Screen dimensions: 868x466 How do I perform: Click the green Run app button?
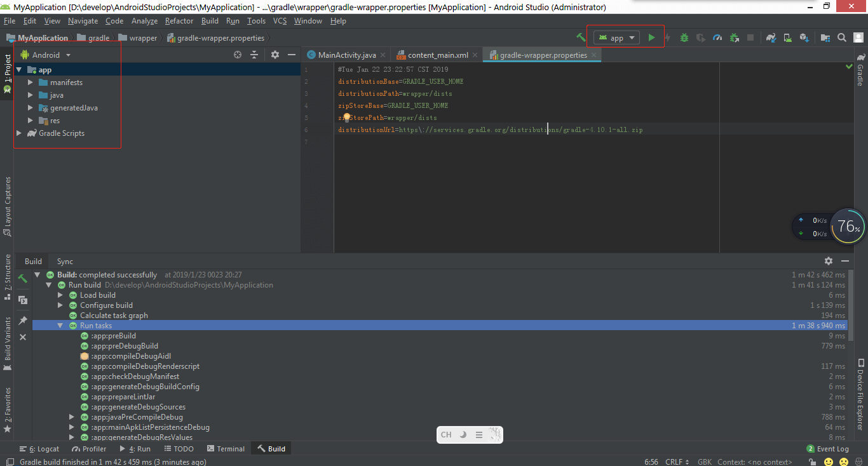[x=651, y=38]
